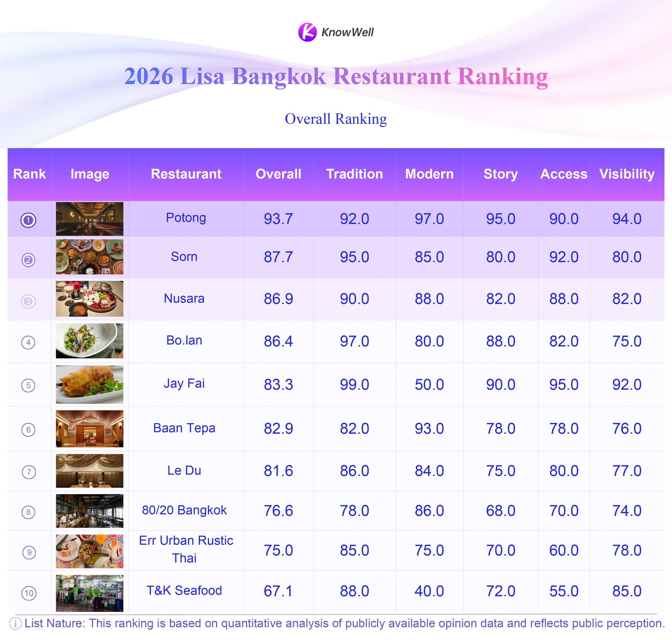
Task: Click Jay Fai's tradition score 99.0
Action: point(355,385)
